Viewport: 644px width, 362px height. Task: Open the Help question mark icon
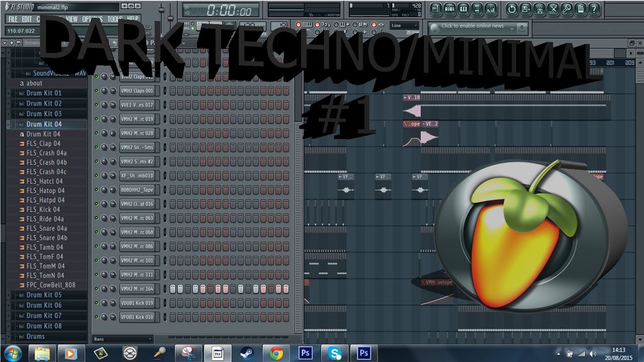pos(595,9)
